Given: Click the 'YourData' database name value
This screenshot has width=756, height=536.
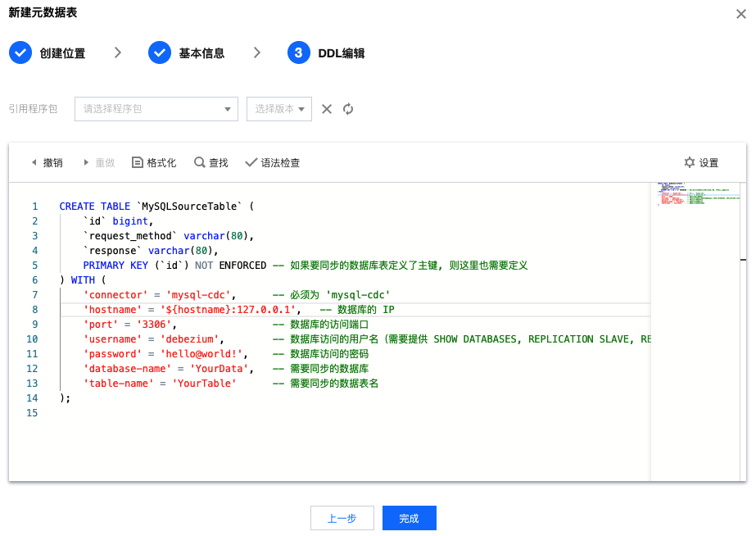Looking at the screenshot, I should (219, 369).
